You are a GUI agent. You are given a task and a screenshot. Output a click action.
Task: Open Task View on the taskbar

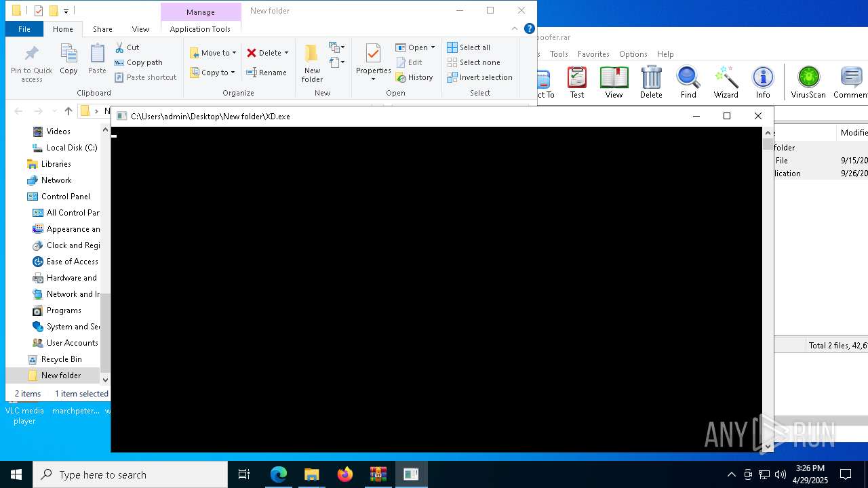[244, 474]
